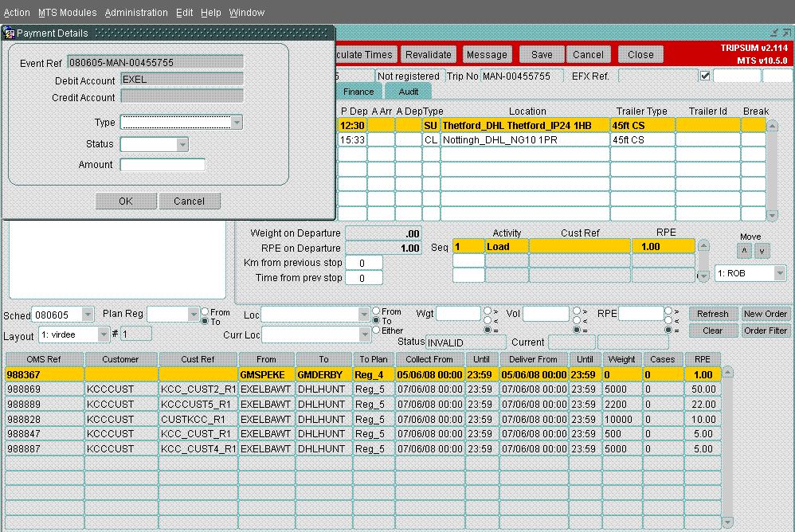Click Cancel in the red trip toolbar
The width and height of the screenshot is (795, 532).
pyautogui.click(x=588, y=55)
